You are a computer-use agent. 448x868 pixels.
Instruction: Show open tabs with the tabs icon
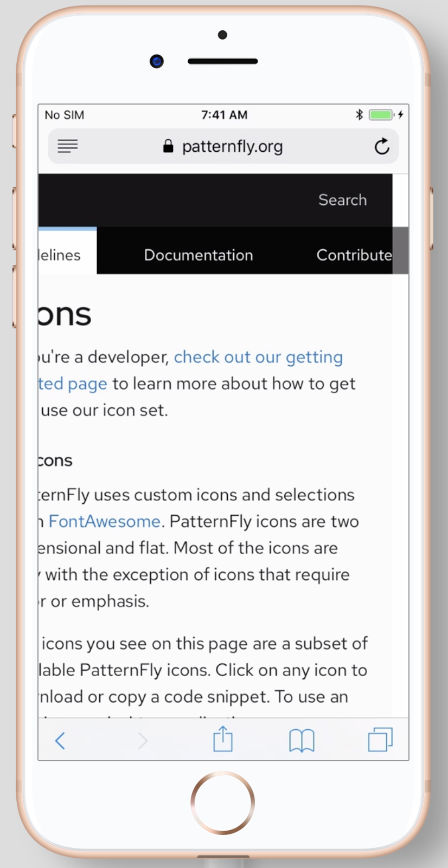point(380,740)
